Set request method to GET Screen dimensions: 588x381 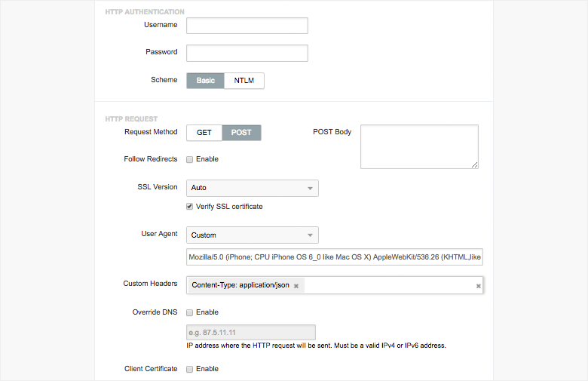[x=204, y=133]
